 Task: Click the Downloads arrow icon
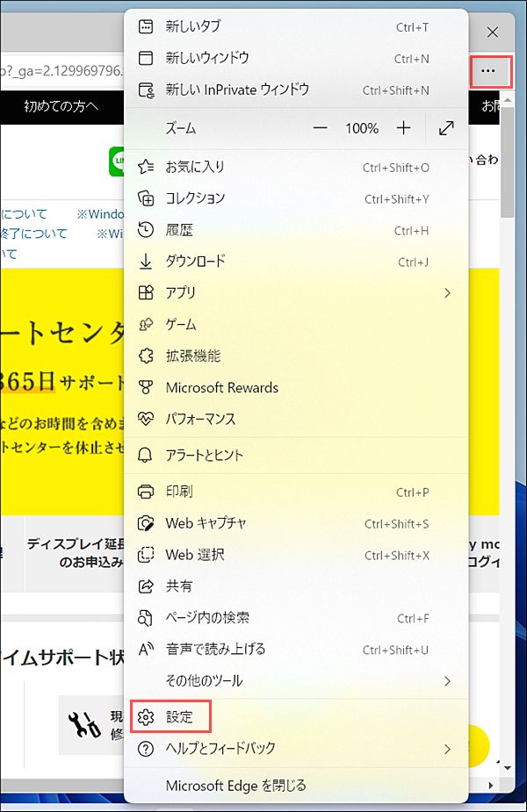[x=146, y=262]
